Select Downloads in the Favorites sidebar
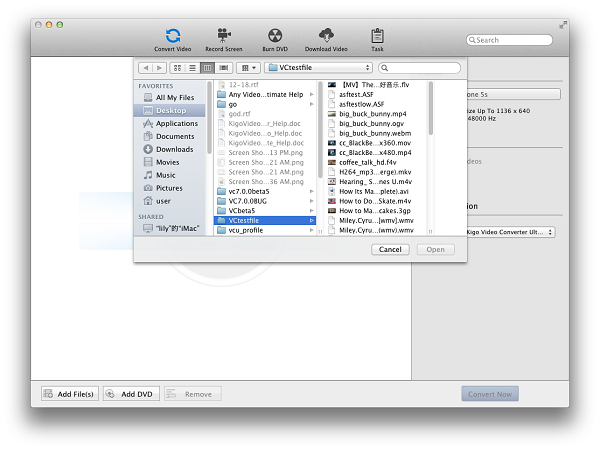The height and width of the screenshot is (450, 600). 174,149
